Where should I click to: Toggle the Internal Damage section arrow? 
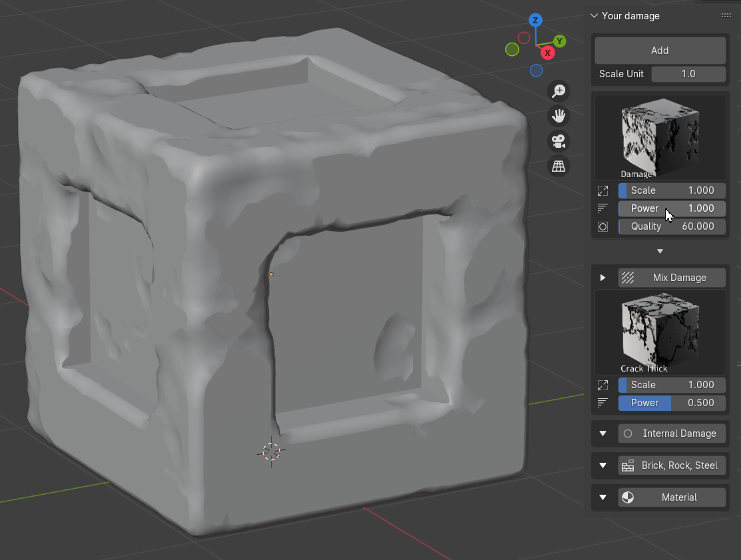click(x=603, y=433)
